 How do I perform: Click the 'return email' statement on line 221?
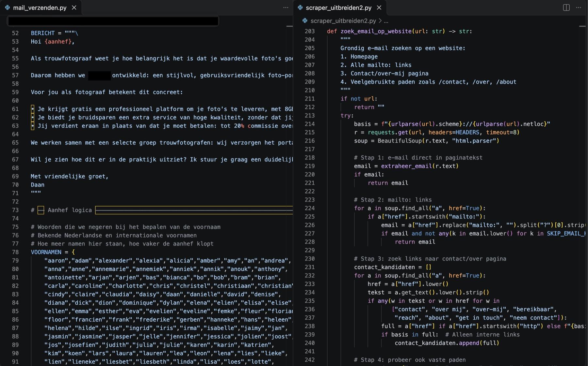(388, 183)
